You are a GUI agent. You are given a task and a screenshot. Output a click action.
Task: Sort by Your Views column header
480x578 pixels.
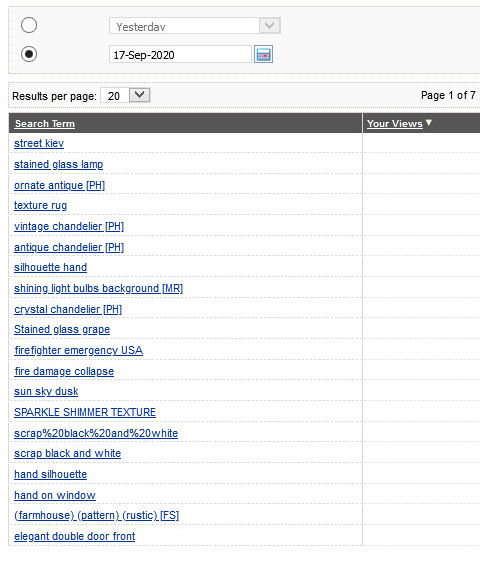(394, 123)
